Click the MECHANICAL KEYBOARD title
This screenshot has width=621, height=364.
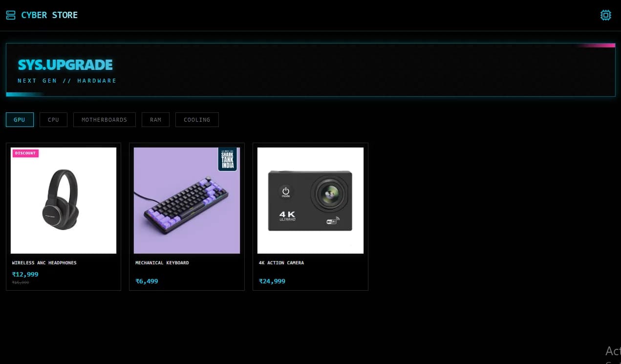click(162, 263)
